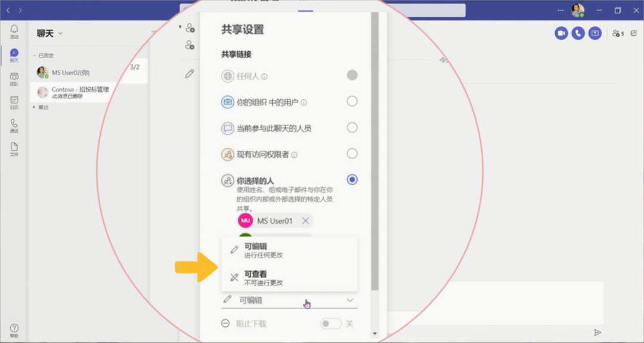
Task: Click the top add-people icon left of panel
Action: point(190,28)
